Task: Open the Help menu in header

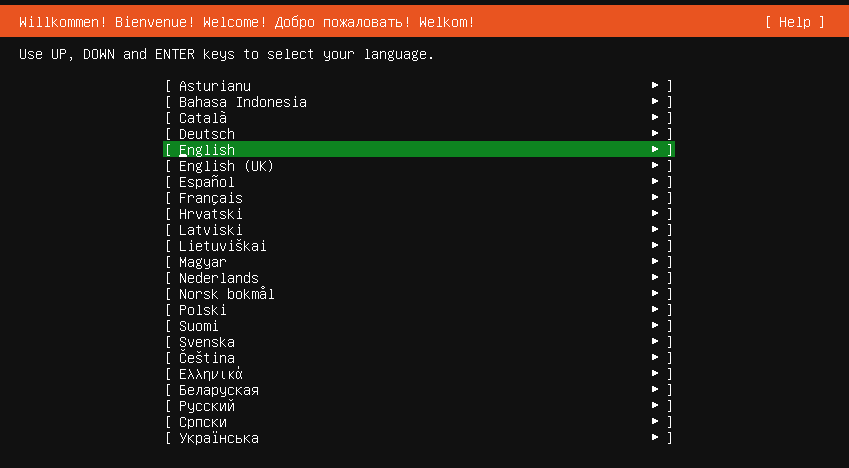Action: pyautogui.click(x=795, y=22)
